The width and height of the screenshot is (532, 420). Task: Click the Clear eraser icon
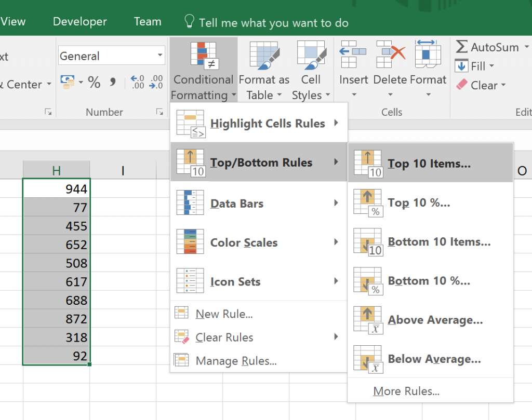[462, 85]
